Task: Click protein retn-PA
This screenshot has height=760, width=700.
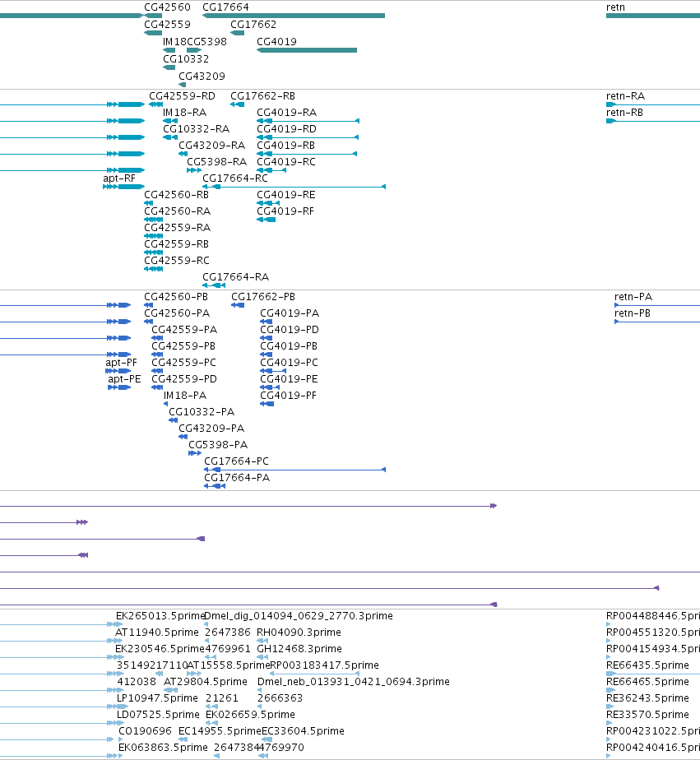Action: (x=633, y=297)
